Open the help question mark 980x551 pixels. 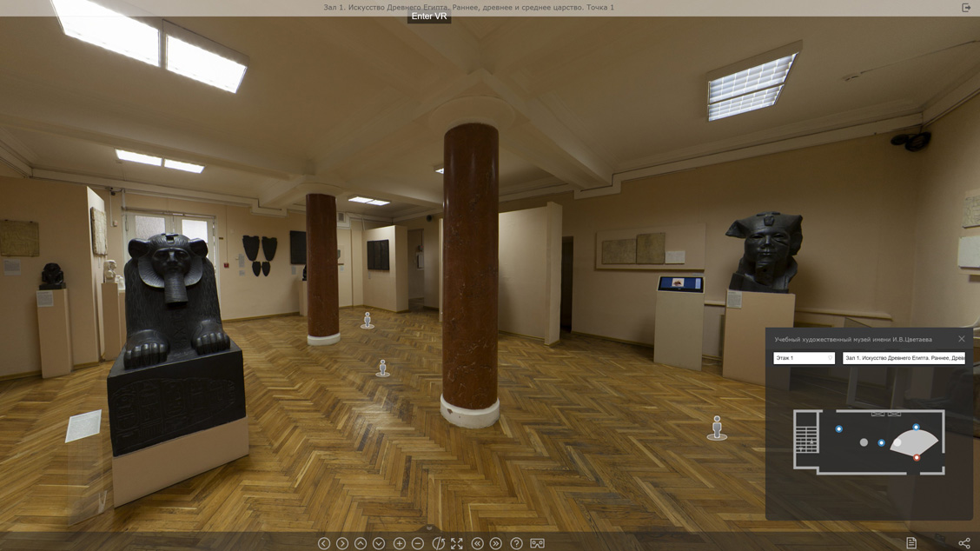(x=516, y=543)
